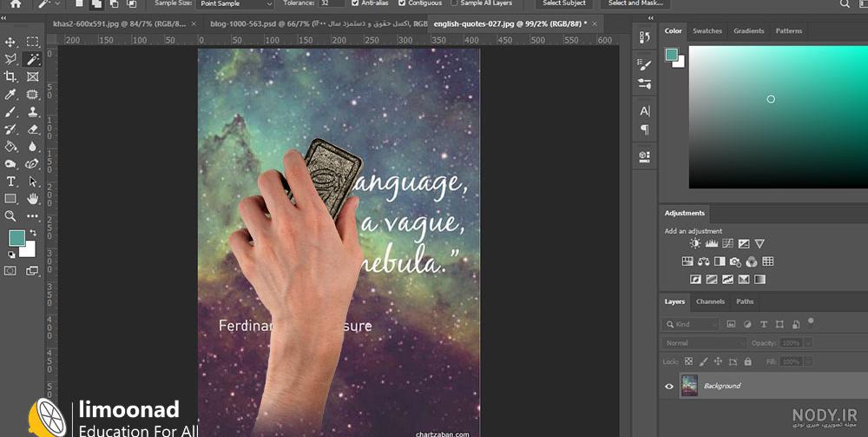
Task: Select the History Brush tool
Action: click(x=10, y=129)
